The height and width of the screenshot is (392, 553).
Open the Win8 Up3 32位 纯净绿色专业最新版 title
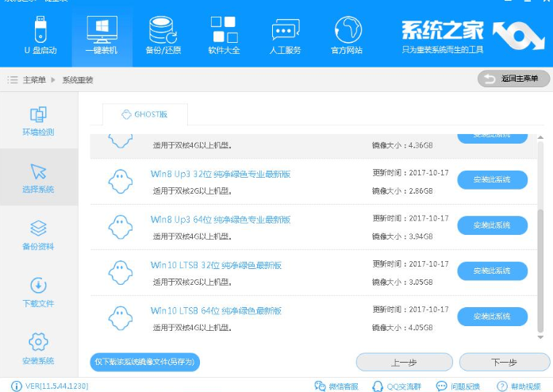click(221, 174)
